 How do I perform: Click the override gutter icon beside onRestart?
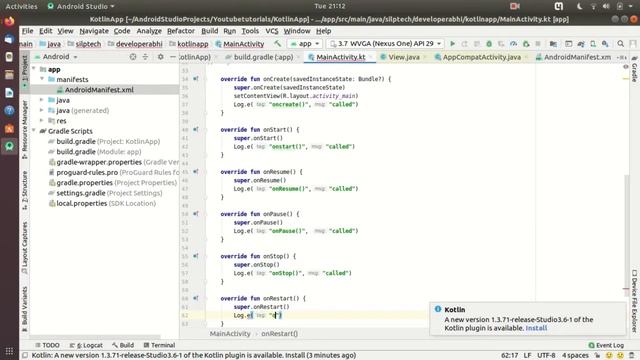(196, 298)
